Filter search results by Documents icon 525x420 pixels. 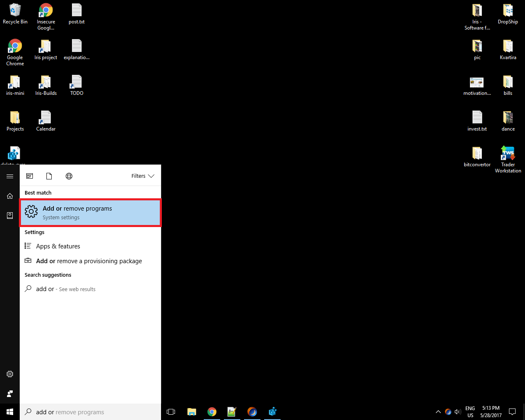[x=49, y=176]
